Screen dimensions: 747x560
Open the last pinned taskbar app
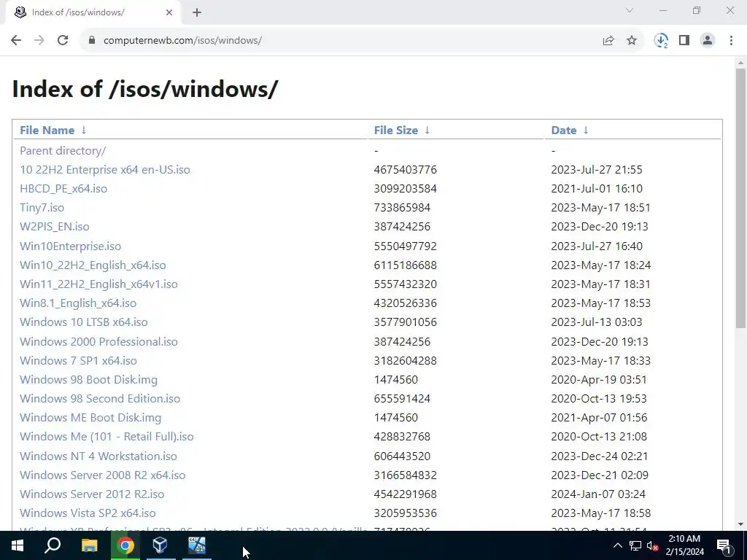tap(197, 545)
